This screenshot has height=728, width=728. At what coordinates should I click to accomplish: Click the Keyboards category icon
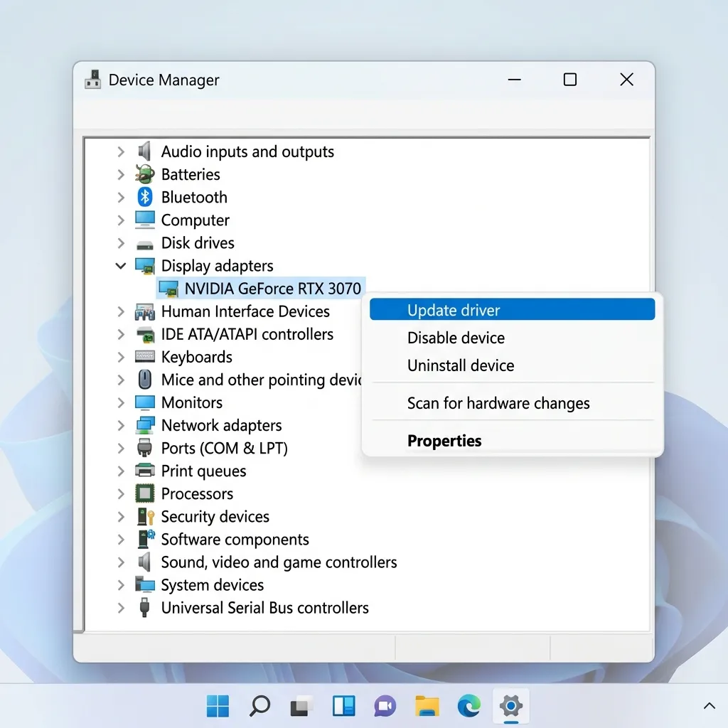145,357
